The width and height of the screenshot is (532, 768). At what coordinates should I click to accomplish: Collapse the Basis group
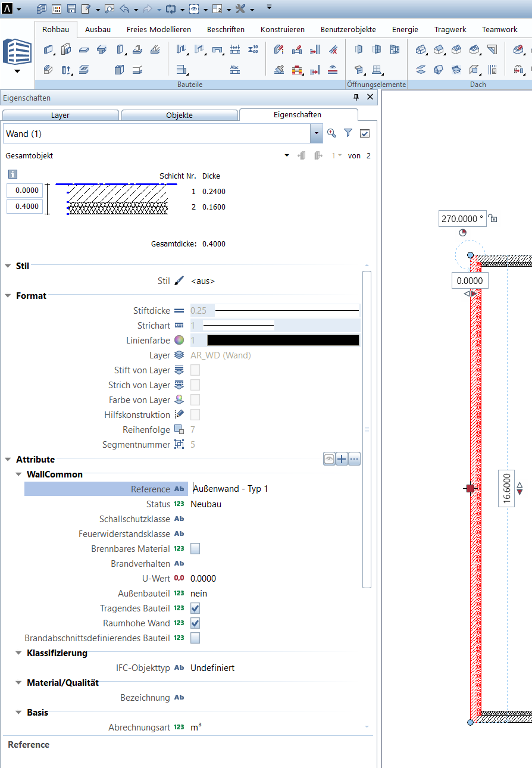[x=18, y=713]
